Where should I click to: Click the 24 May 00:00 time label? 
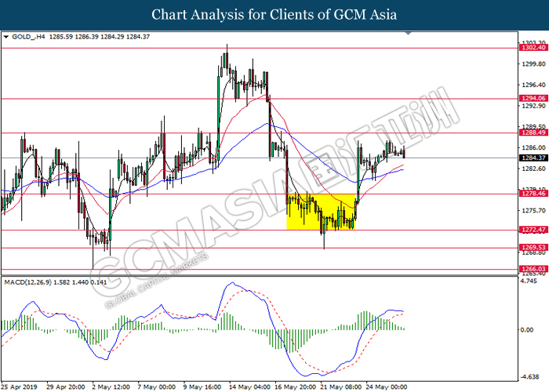386,387
